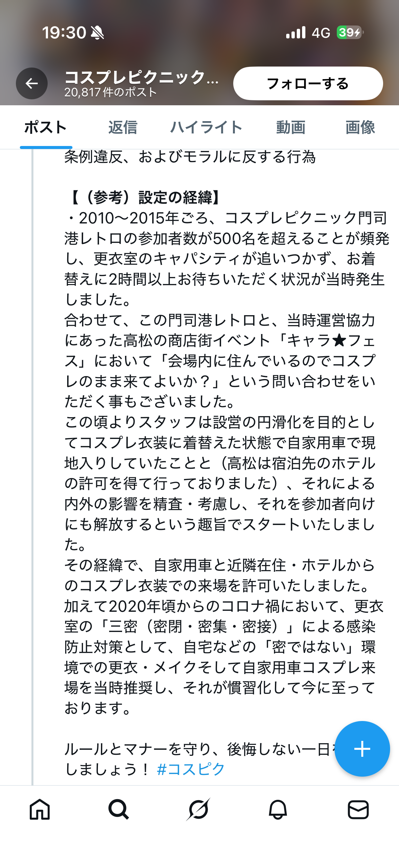The width and height of the screenshot is (399, 868).
Task: Switch to the ポスト tab
Action: [x=46, y=127]
